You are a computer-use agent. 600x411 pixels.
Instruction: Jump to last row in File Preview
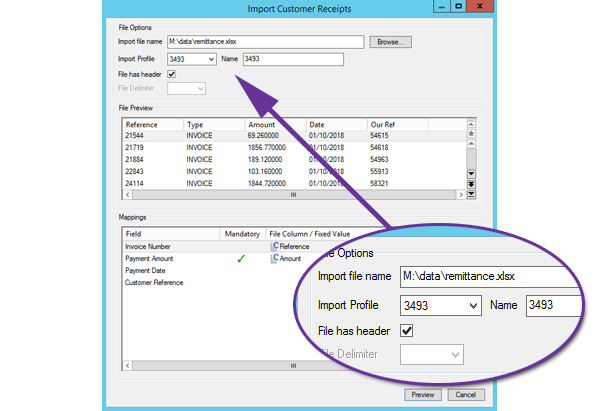click(x=471, y=194)
